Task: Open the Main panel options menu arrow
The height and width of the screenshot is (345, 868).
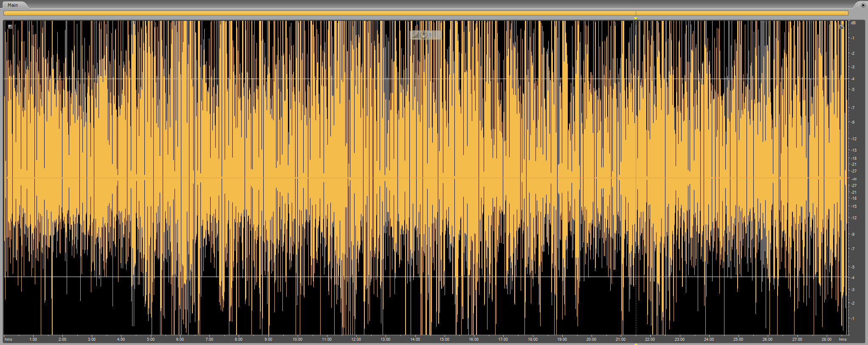Action: point(863,5)
